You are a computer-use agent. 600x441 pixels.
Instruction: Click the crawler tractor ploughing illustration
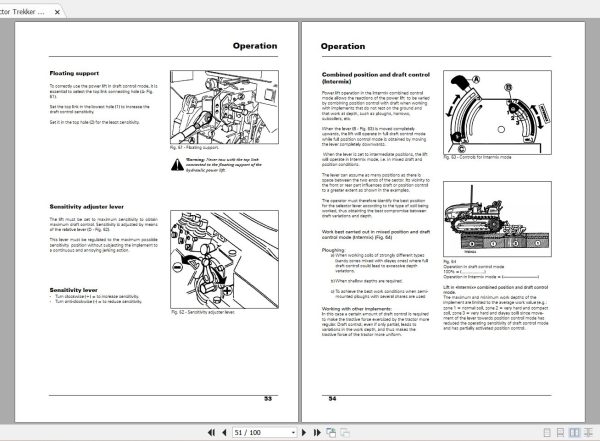[x=497, y=219]
